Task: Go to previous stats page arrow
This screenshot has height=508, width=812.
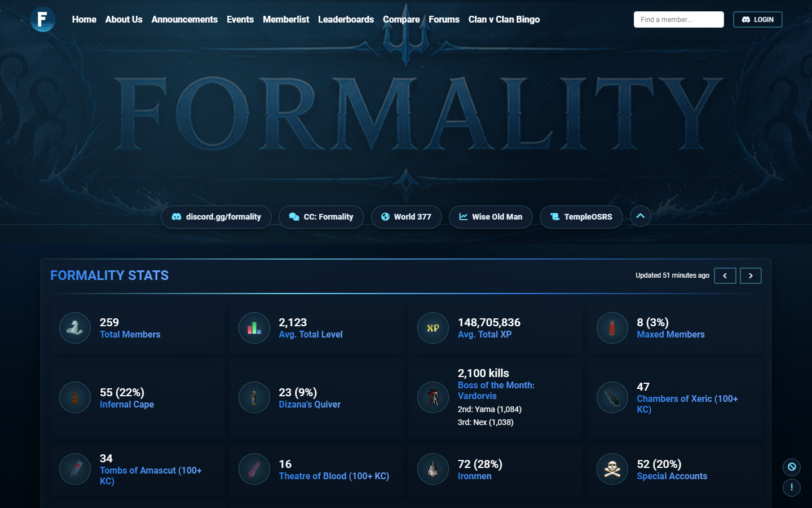Action: [725, 275]
